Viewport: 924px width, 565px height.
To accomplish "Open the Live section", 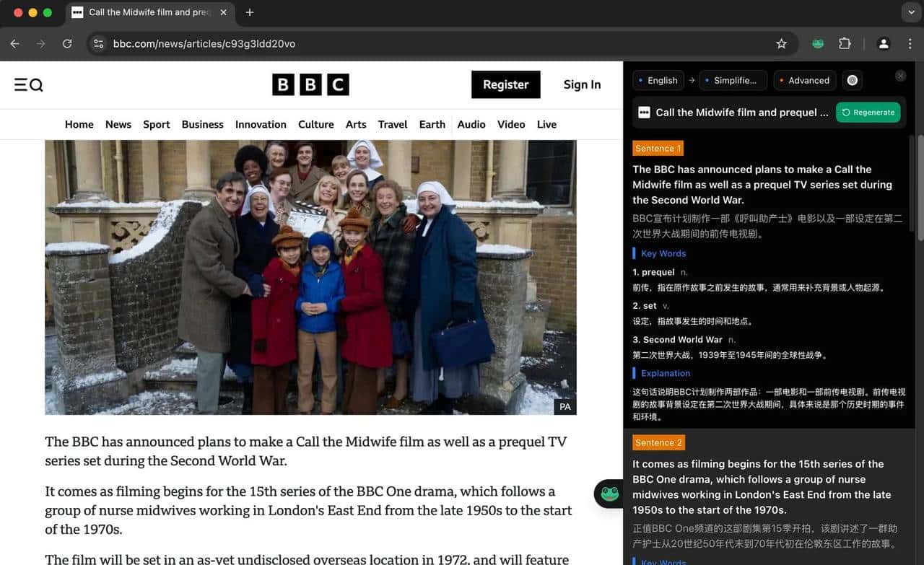I will tap(546, 124).
